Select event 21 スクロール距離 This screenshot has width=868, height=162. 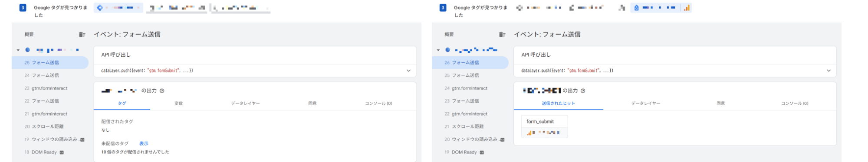[x=470, y=126]
